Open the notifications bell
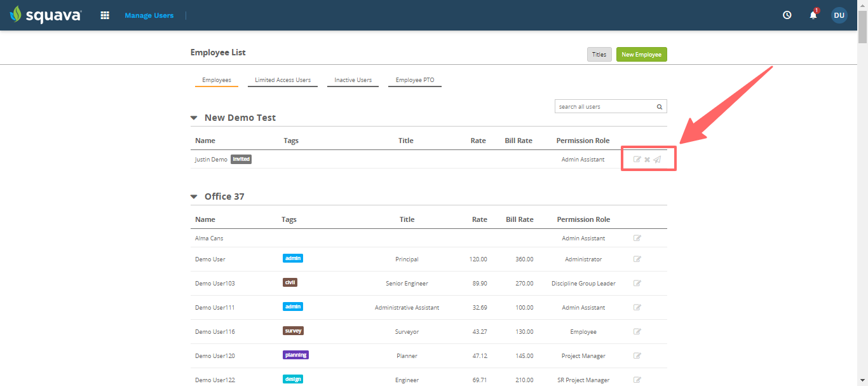The height and width of the screenshot is (386, 868). 813,15
